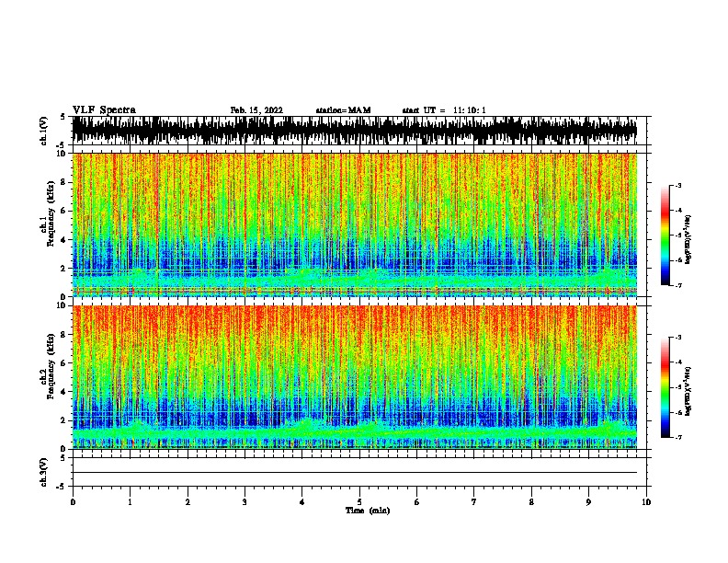Click ch.1 frequency axis tick "6"
This screenshot has height=563, width=728.
pyautogui.click(x=63, y=211)
